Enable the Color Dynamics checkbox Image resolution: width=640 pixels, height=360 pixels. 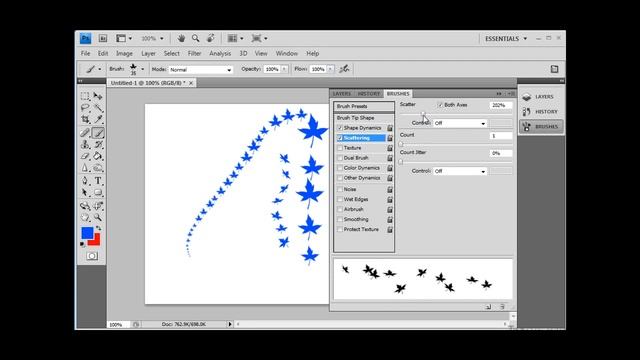[340, 168]
